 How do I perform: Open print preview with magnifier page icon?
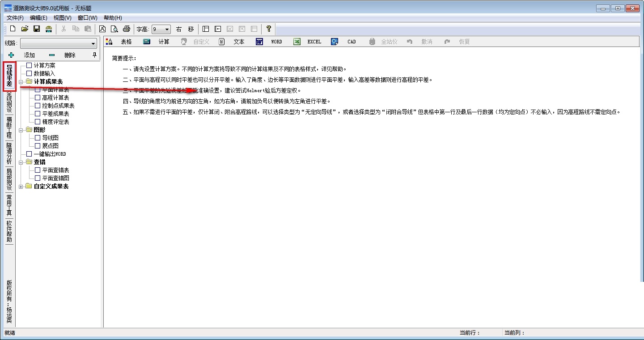(x=114, y=29)
